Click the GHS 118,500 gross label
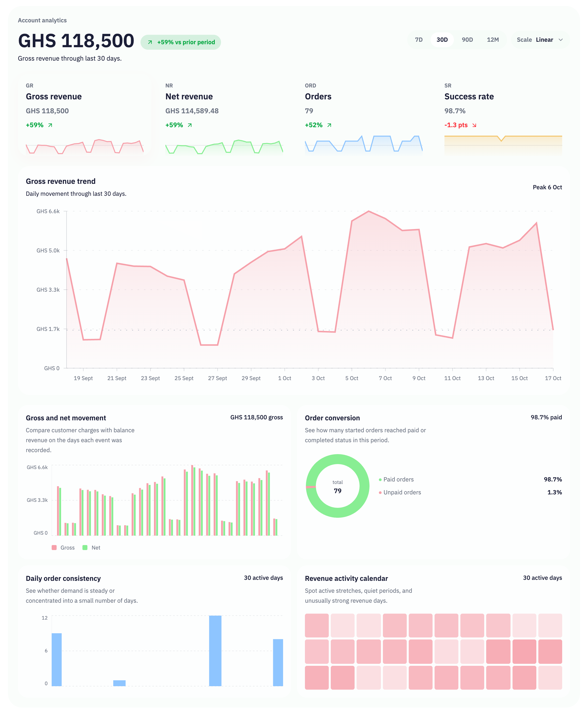This screenshot has height=713, width=588. point(257,417)
